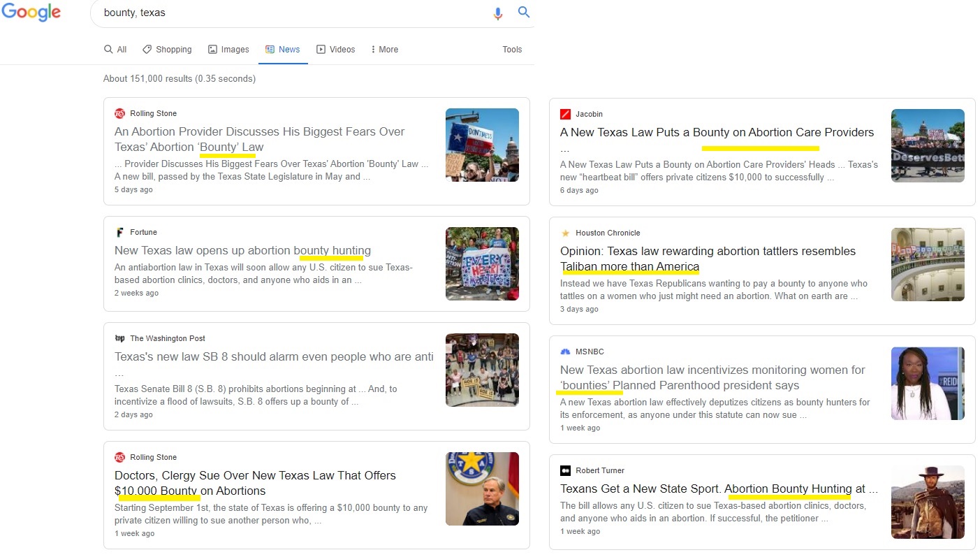Expand the More search options menu
The image size is (980, 557).
[385, 50]
